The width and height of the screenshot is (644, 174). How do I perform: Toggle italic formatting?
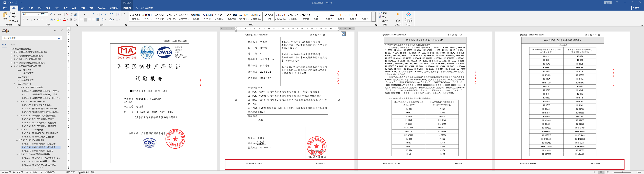click(28, 19)
